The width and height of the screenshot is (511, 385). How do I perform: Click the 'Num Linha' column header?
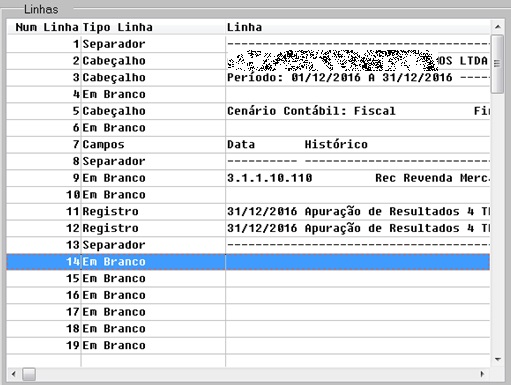[x=44, y=27]
